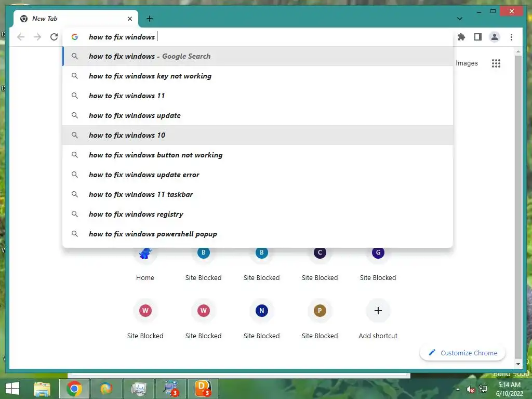This screenshot has width=532, height=399.
Task: Reload the page with the refresh icon
Action: pos(54,37)
